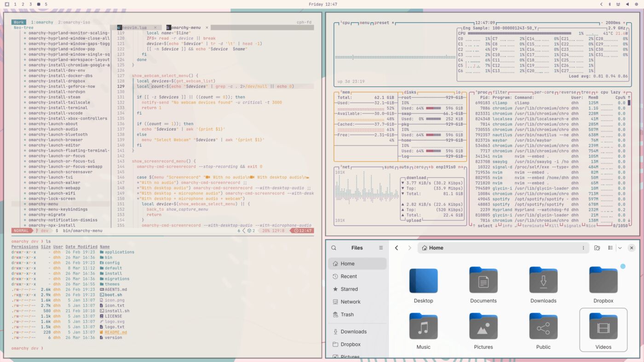The image size is (644, 362).
Task: Go forward in Files window
Action: coord(409,248)
